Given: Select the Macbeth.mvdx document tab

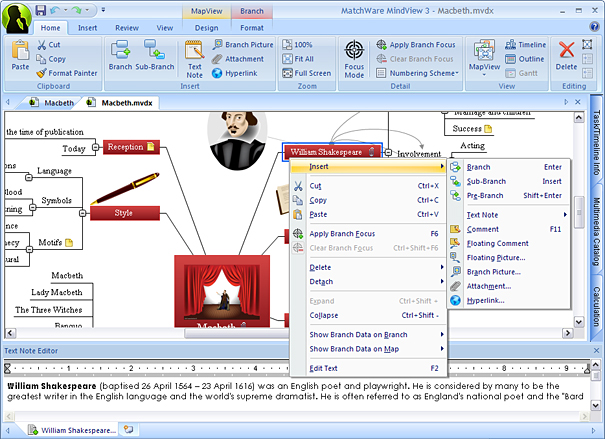Looking at the screenshot, I should coord(121,103).
